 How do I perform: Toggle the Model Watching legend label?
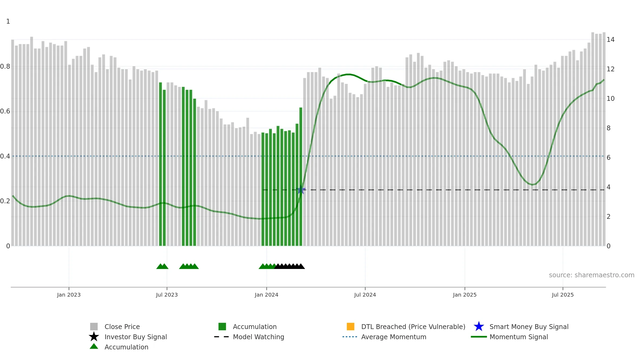click(258, 337)
